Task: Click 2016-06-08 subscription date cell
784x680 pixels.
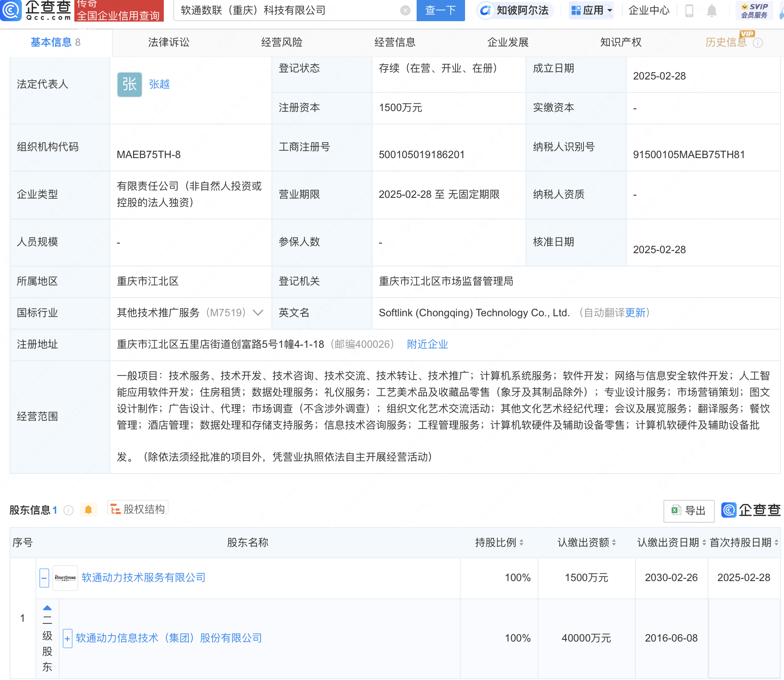Action: 671,638
